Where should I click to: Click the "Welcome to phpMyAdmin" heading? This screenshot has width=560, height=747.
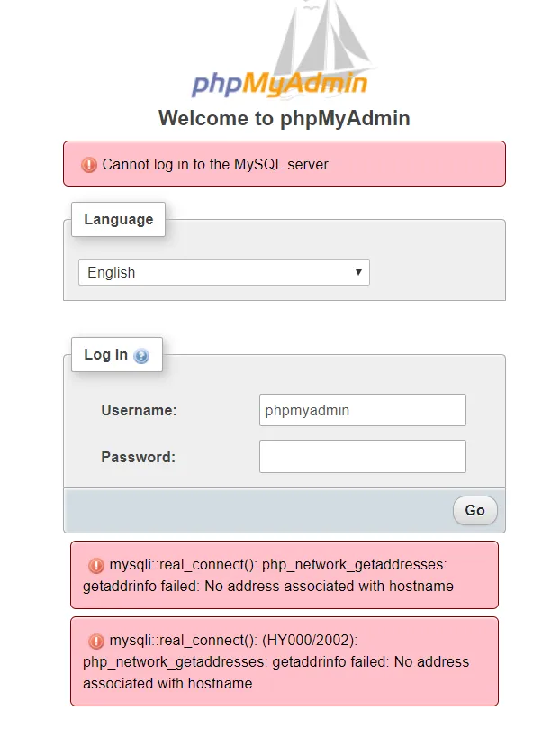[284, 118]
